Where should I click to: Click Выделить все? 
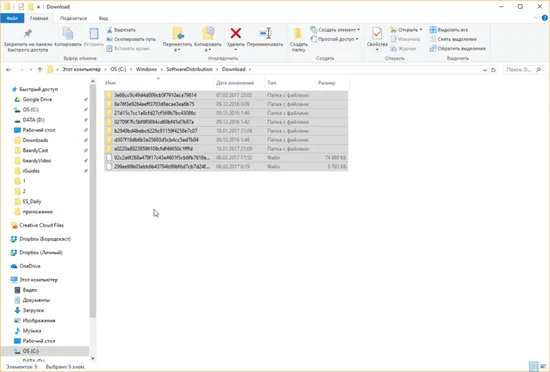pos(449,30)
